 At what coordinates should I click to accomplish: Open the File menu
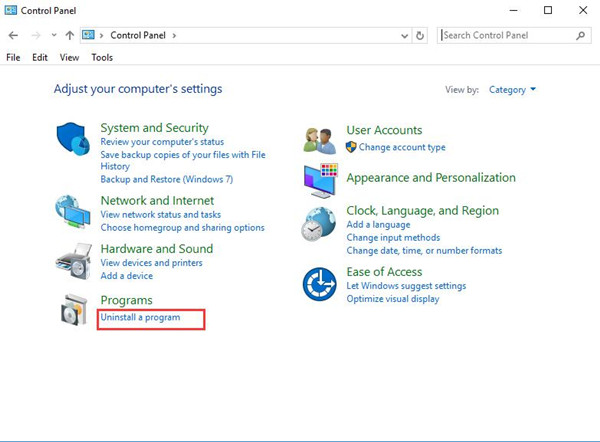tap(13, 57)
